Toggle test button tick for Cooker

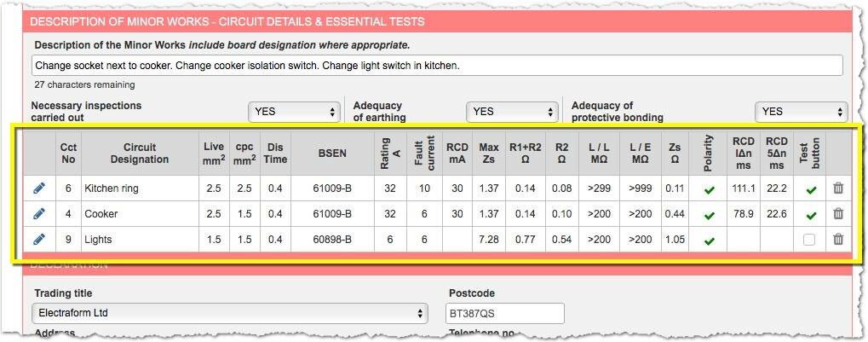click(811, 216)
